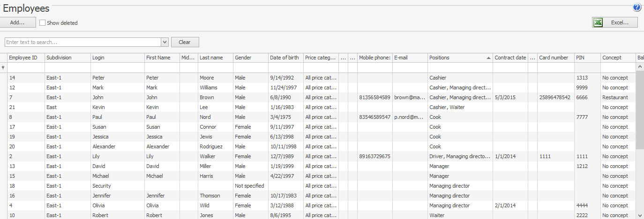Enable the Show deleted checkbox
The width and height of the screenshot is (644, 219).
[x=43, y=23]
